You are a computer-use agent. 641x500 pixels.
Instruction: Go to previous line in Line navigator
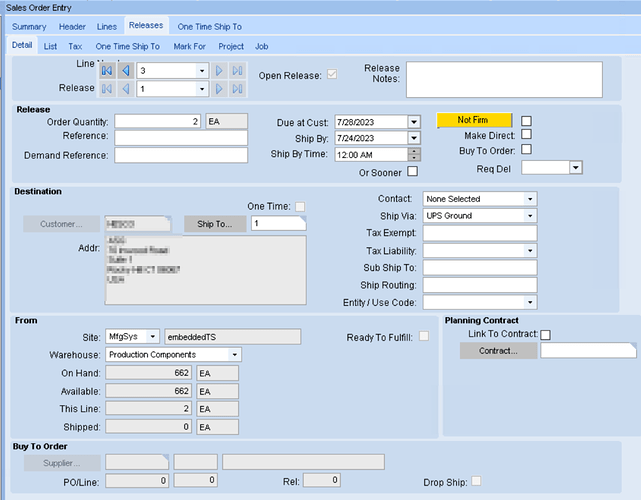point(126,71)
